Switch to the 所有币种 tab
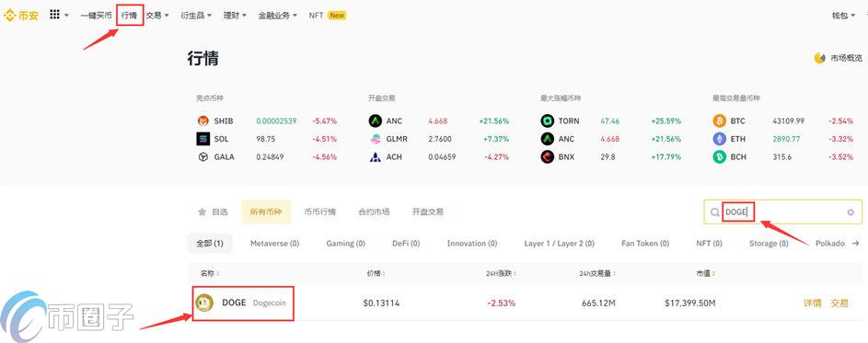Screen dimensions: 868x343 coord(266,212)
